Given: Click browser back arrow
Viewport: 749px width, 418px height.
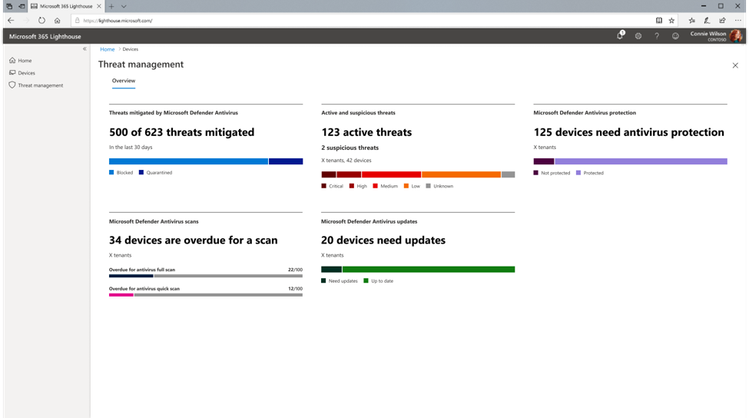Looking at the screenshot, I should 11,21.
